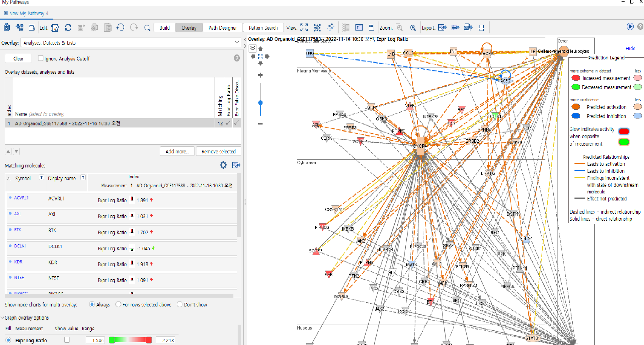Viewport: 644px width, 345px height.
Task: Click the STAT3 node in the pathway
Action: [x=532, y=338]
